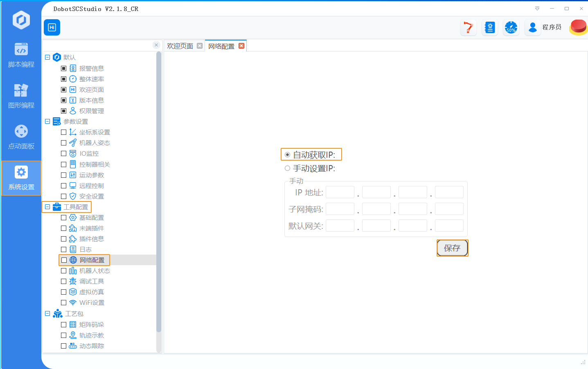This screenshot has width=588, height=369.
Task: Click the 远程控制 remote control monitor icon
Action: pos(73,186)
